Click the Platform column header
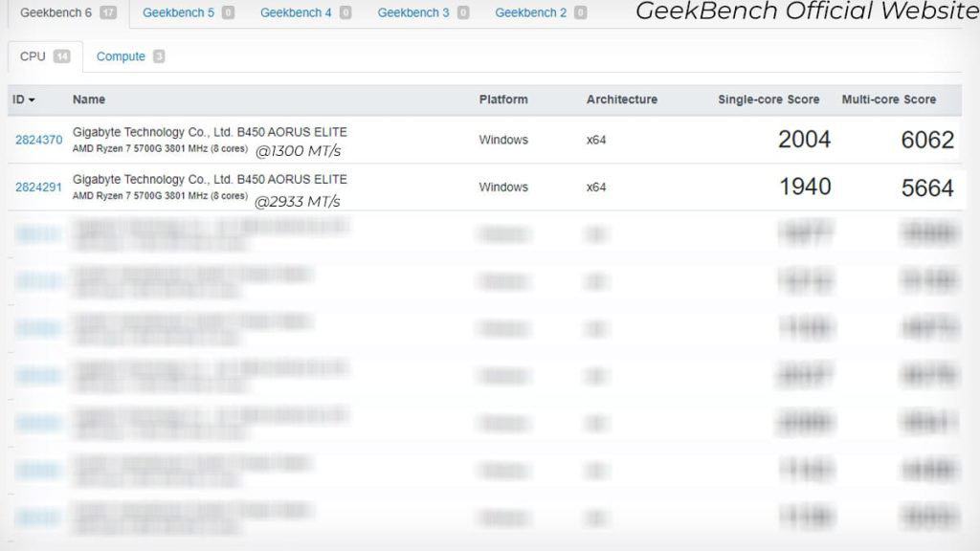Screen dimensions: 980x551 pos(503,99)
